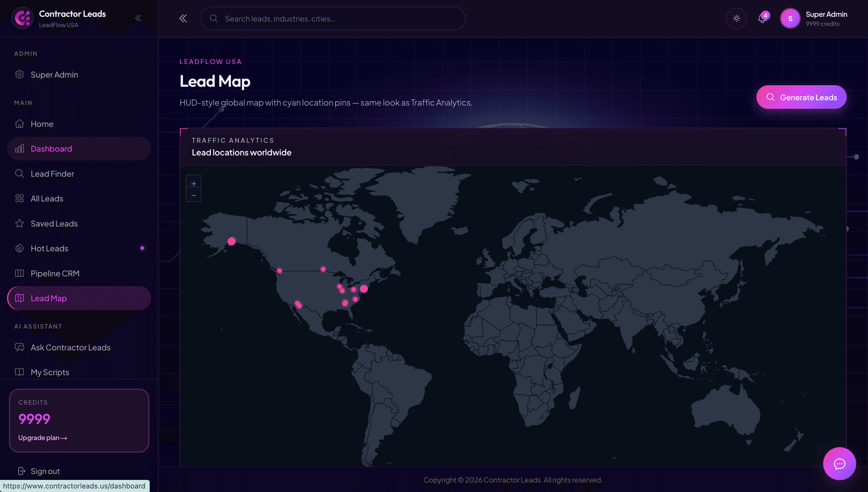Collapse the sidebar using the sidebar chevrons
The width and height of the screenshot is (868, 492).
138,18
